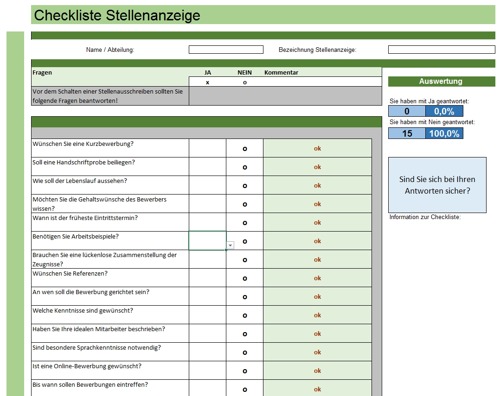Click the Kommentar 'ok' cell for Handschriftprobe
The image size is (500, 396).
coord(317,167)
